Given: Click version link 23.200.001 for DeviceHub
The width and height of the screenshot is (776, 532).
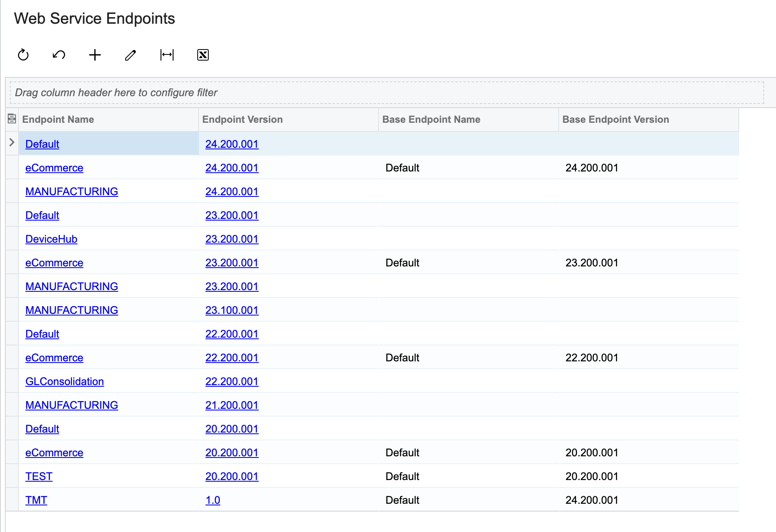Looking at the screenshot, I should 232,239.
